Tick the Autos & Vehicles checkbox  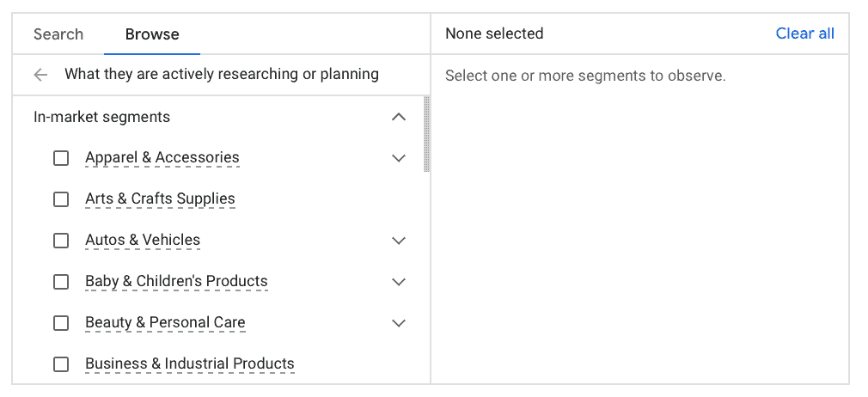tap(61, 241)
